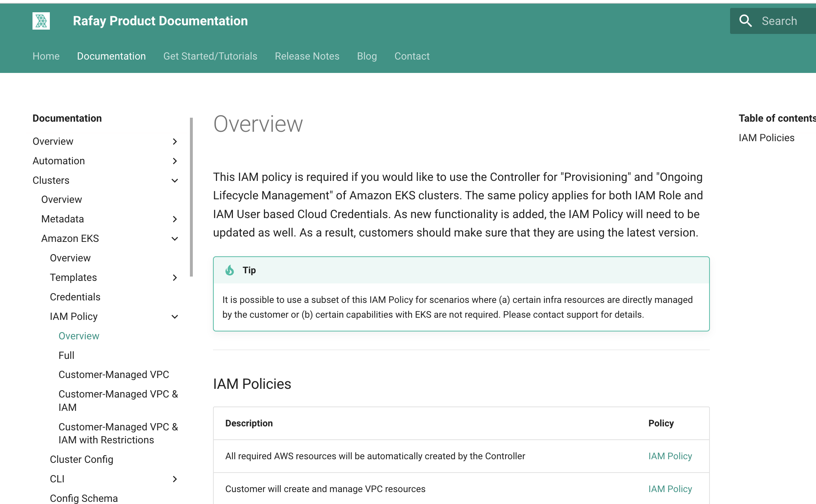
Task: Click the IAM Policies table of contents link
Action: click(x=767, y=138)
